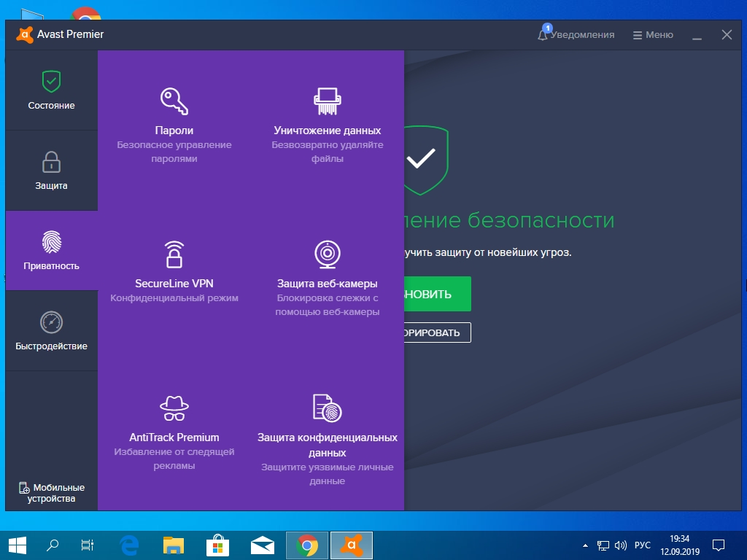Open the Windows Start menu
747x560 pixels.
(x=18, y=545)
